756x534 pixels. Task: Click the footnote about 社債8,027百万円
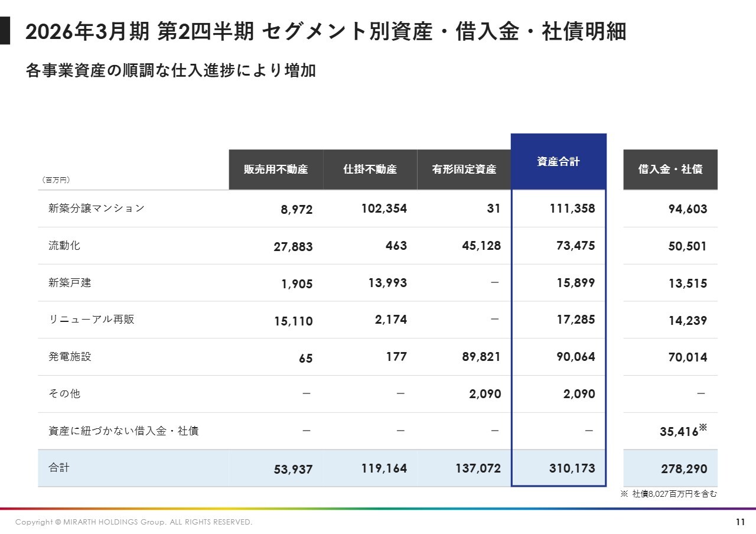pyautogui.click(x=669, y=494)
